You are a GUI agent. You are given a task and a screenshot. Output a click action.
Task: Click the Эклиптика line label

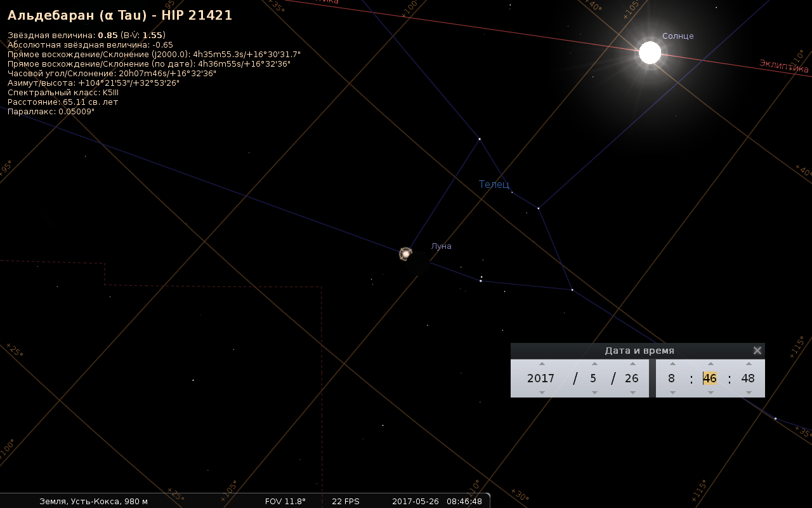click(x=784, y=66)
